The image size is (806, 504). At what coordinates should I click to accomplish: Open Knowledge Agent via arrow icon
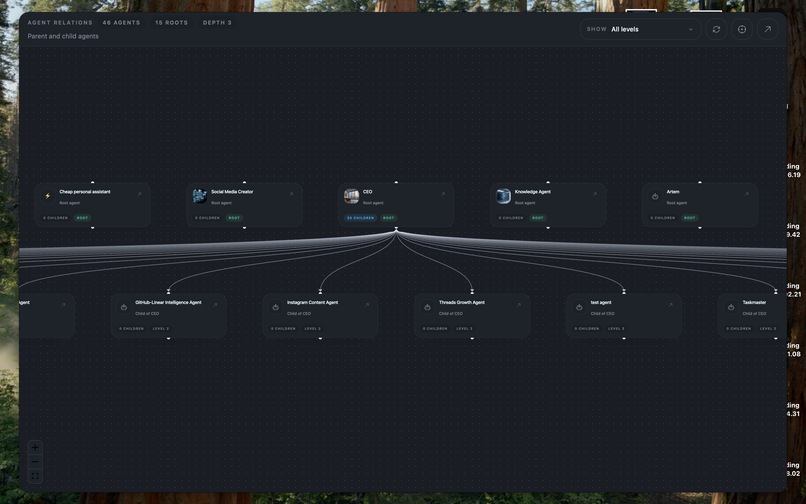pyautogui.click(x=595, y=194)
